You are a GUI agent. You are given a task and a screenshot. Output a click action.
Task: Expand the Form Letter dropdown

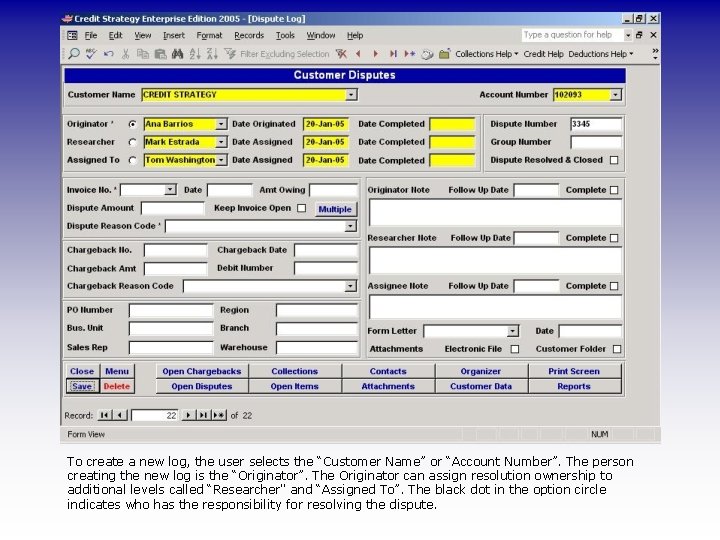pyautogui.click(x=513, y=331)
